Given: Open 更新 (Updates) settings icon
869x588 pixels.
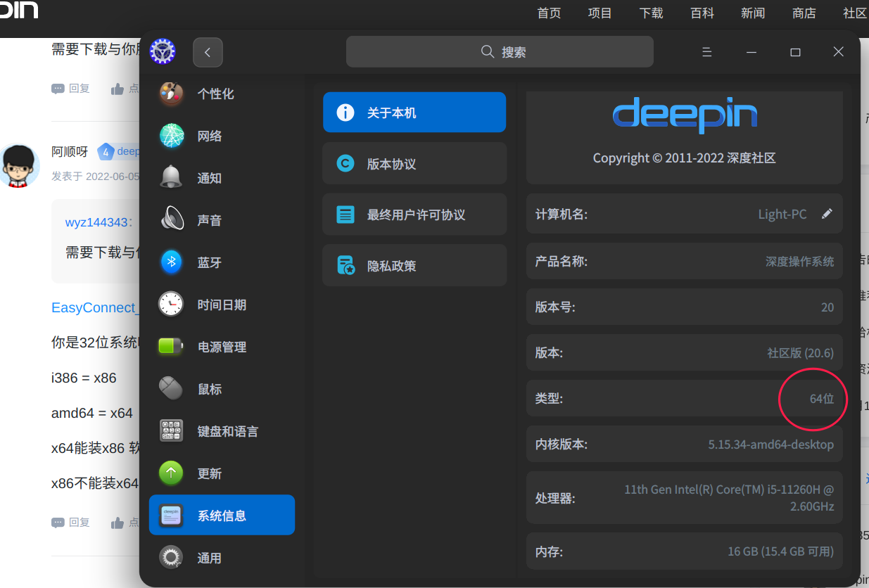Looking at the screenshot, I should tap(209, 473).
